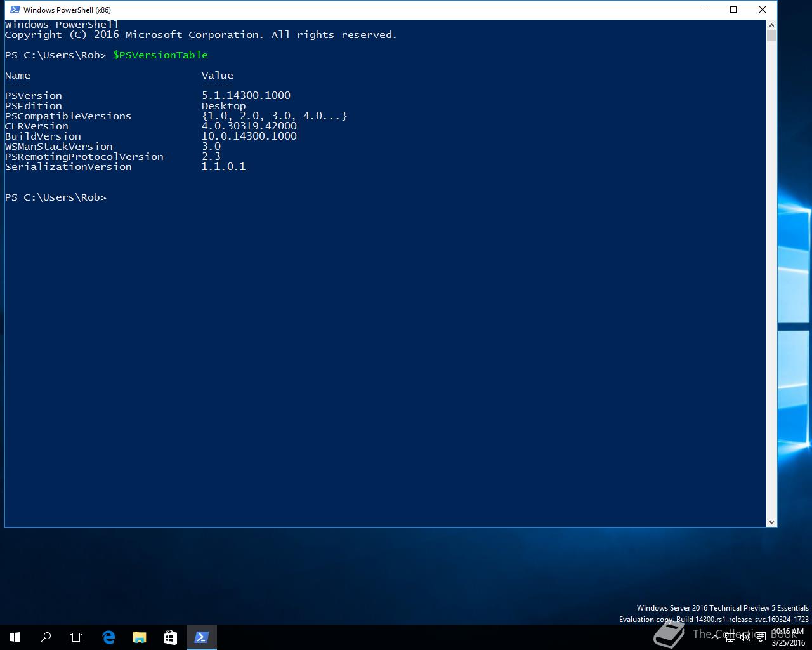Click the value Desktop
The height and width of the screenshot is (650, 812).
224,106
